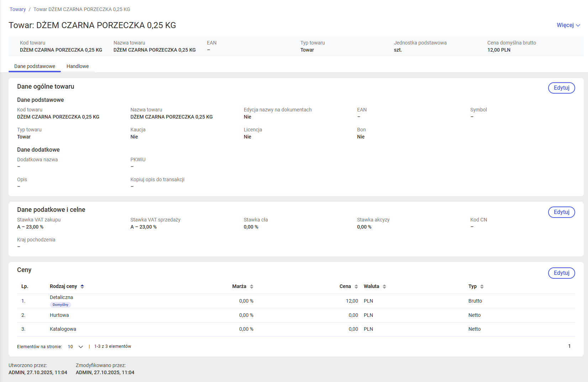The height and width of the screenshot is (382, 588).
Task: Click chevron next to Więcej
Action: (x=578, y=25)
